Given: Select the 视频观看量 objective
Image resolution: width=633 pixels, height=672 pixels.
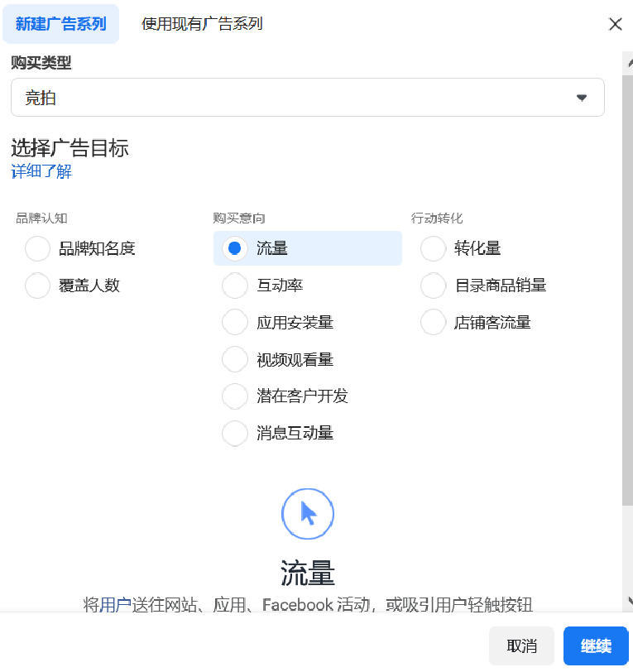Looking at the screenshot, I should [x=235, y=359].
